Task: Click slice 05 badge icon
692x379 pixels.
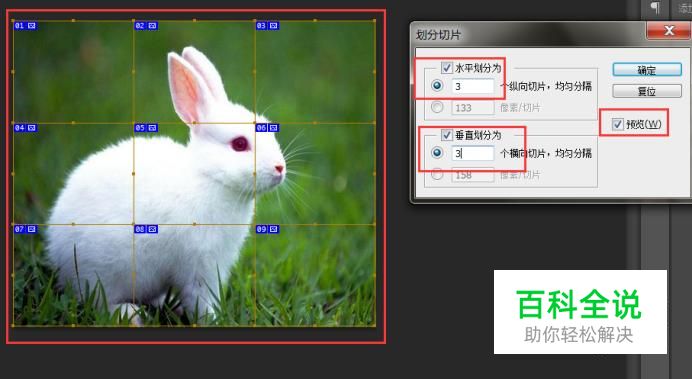Action: tap(153, 128)
